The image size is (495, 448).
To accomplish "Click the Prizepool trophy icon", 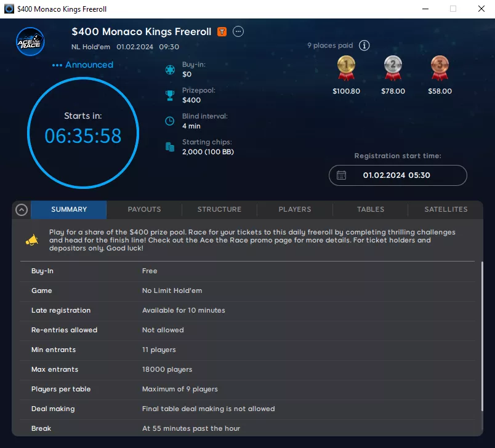I will tap(170, 95).
